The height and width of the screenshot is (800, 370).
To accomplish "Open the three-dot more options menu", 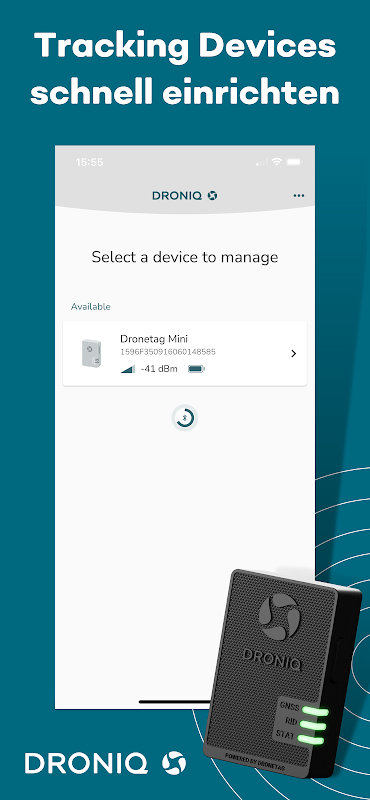I will click(x=299, y=195).
